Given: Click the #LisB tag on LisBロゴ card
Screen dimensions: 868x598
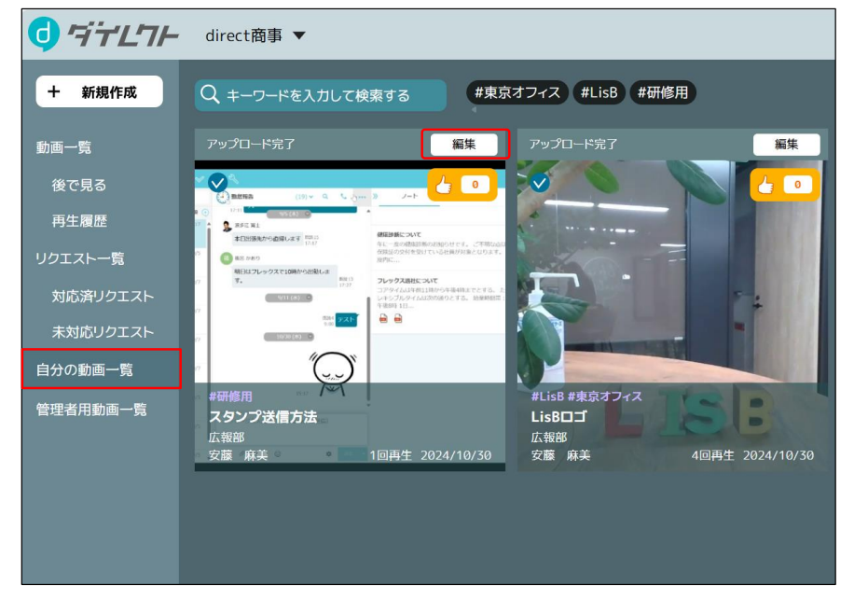Looking at the screenshot, I should coord(547,396).
